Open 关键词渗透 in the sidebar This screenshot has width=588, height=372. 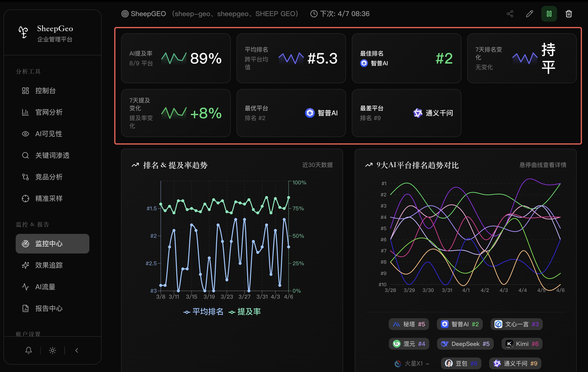53,155
